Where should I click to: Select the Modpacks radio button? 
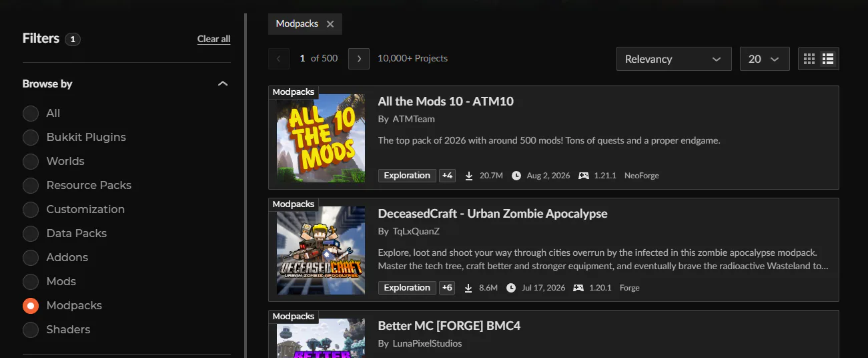[31, 306]
